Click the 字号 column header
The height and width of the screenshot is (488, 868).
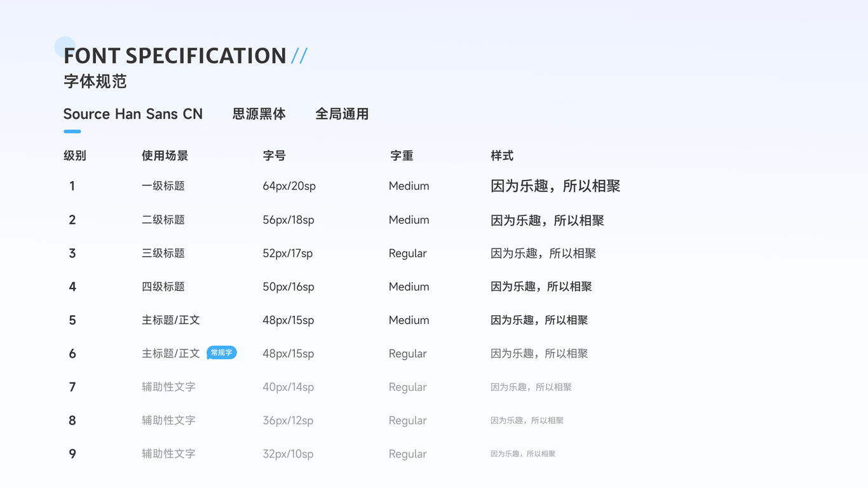click(x=275, y=156)
